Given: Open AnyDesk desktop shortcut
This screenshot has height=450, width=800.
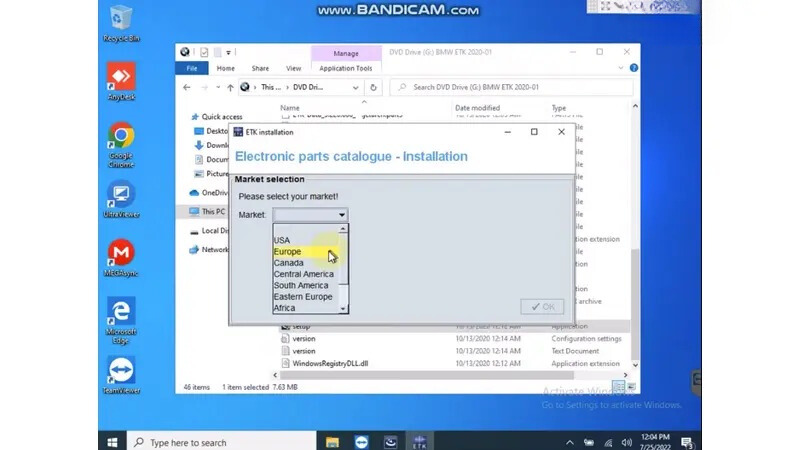Looking at the screenshot, I should click(x=121, y=78).
